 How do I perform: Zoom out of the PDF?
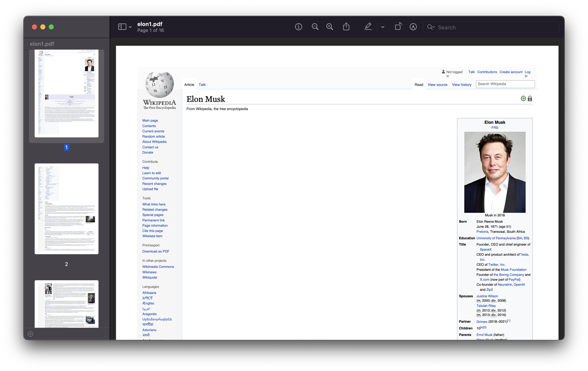click(315, 27)
